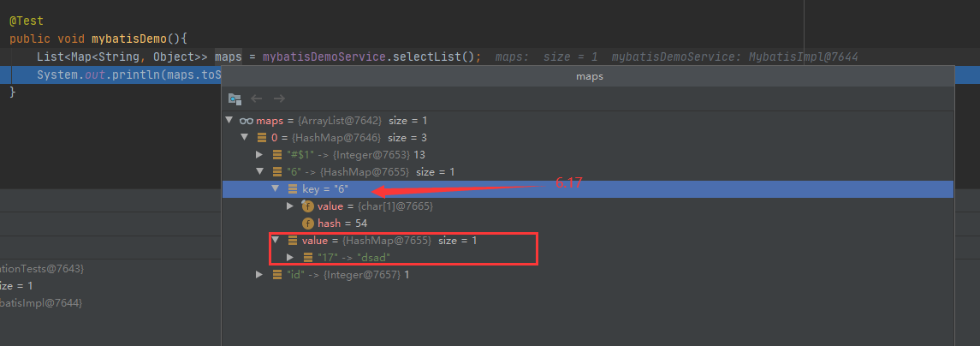This screenshot has height=346, width=980.
Task: Expand the "#$1" Integer@7653 entry
Action: pyautogui.click(x=259, y=154)
